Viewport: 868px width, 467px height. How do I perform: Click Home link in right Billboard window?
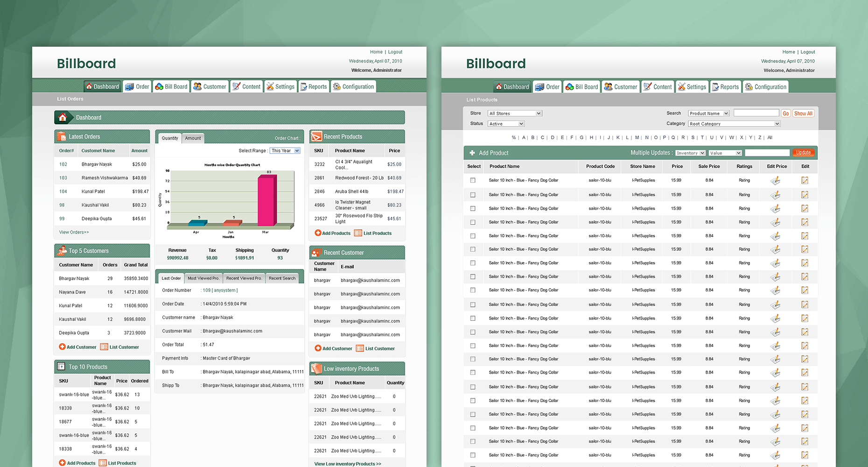789,52
